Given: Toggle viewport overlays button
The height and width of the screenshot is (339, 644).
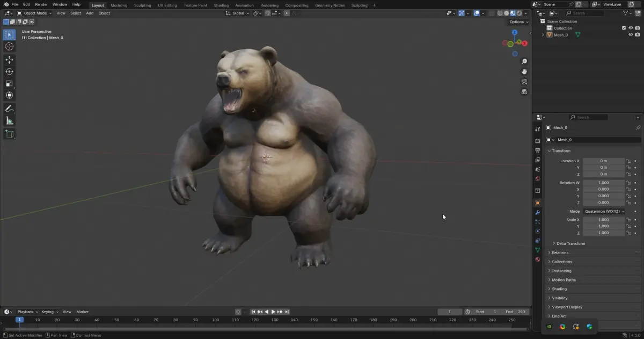Looking at the screenshot, I should pos(477,13).
